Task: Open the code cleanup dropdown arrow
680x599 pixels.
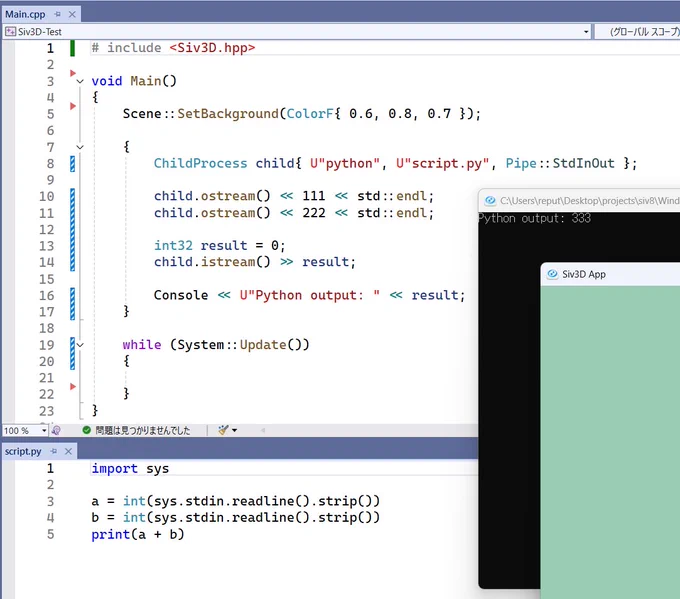Action: click(235, 430)
